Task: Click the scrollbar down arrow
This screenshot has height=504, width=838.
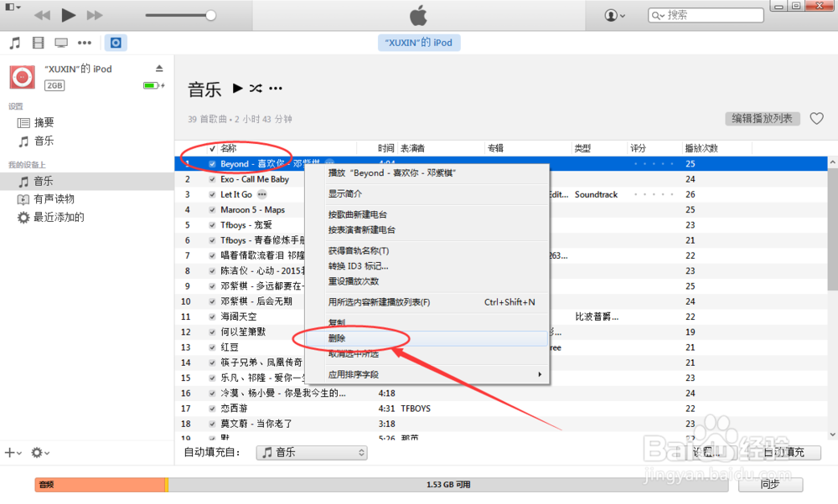Action: point(832,434)
